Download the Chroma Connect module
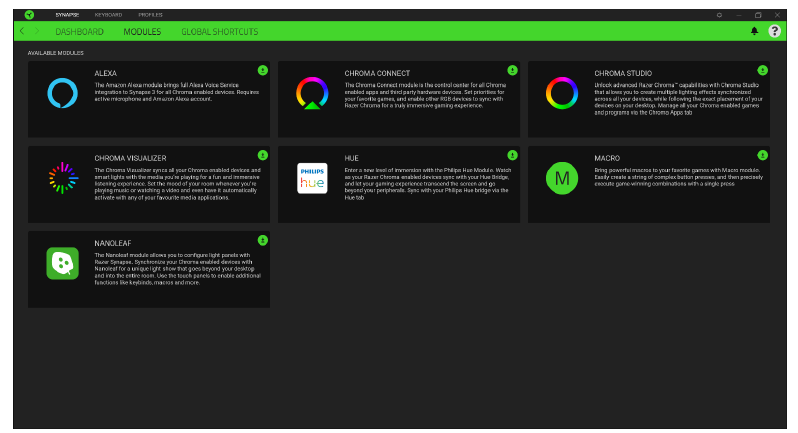 [512, 70]
